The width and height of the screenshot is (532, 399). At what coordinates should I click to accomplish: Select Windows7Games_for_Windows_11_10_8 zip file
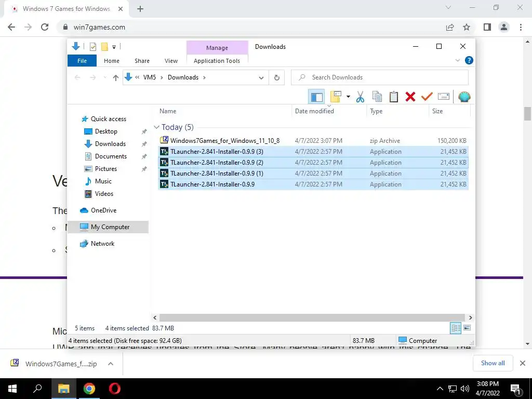pos(313,140)
